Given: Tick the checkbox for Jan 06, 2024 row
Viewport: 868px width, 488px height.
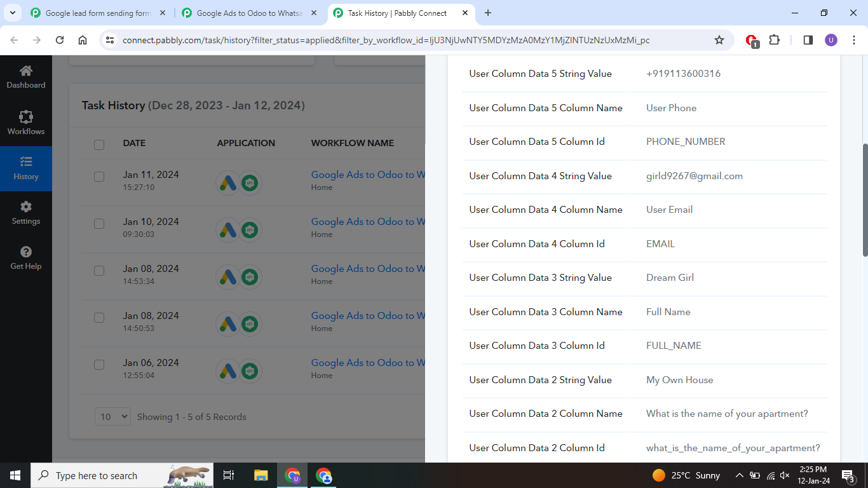Looking at the screenshot, I should click(99, 365).
